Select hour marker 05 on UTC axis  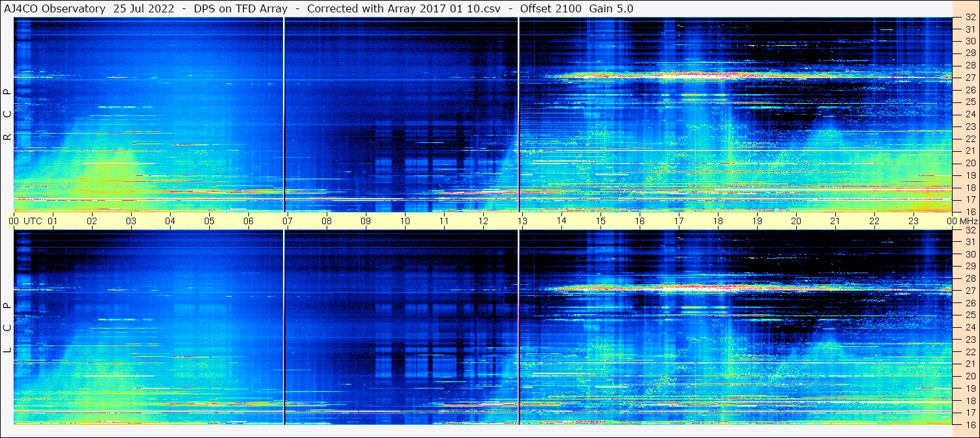pos(209,221)
